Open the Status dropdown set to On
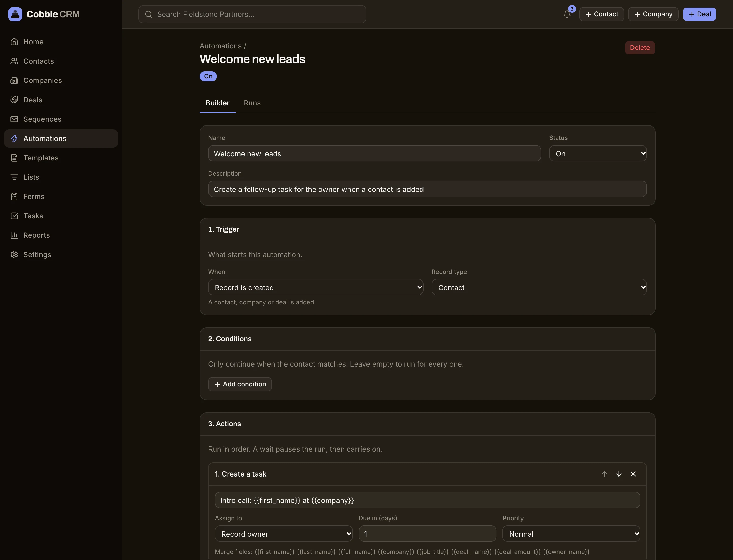The image size is (733, 560). [x=598, y=153]
